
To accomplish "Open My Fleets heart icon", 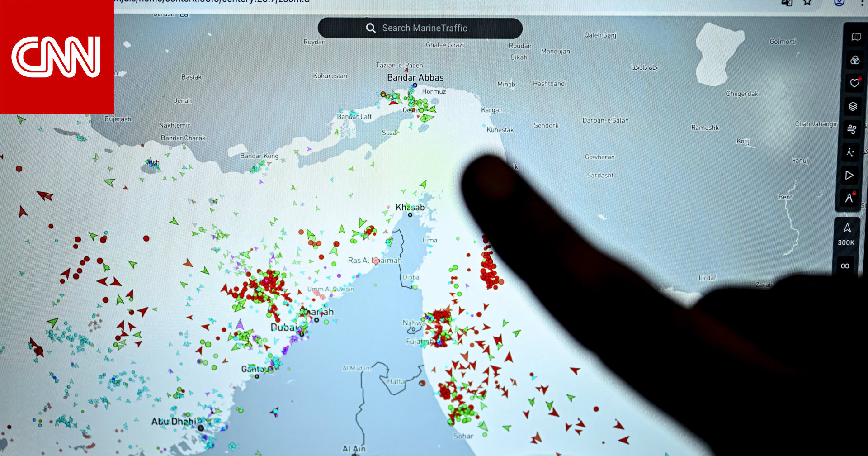I will [854, 83].
